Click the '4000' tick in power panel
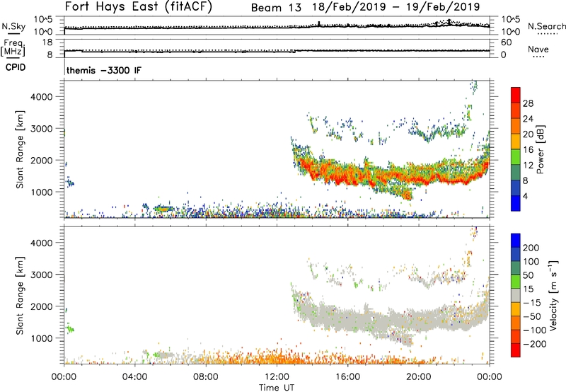This screenshot has height=392, width=566. [41, 97]
